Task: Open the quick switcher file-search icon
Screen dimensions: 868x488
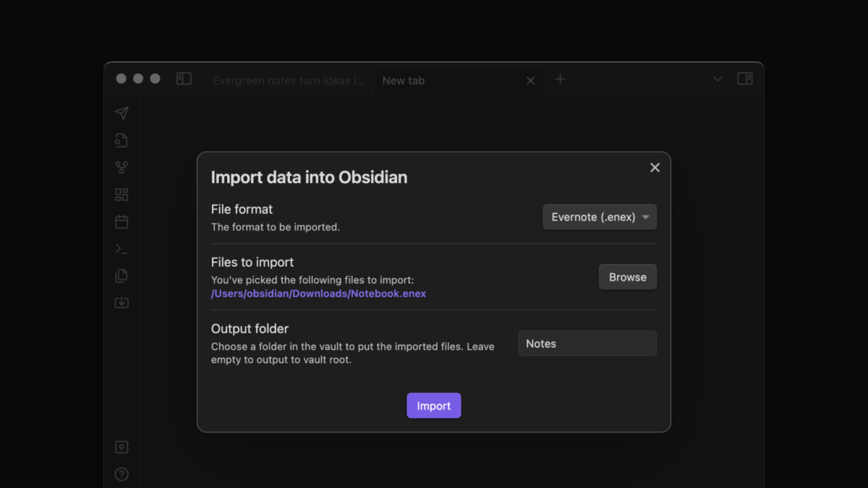Action: pos(122,140)
